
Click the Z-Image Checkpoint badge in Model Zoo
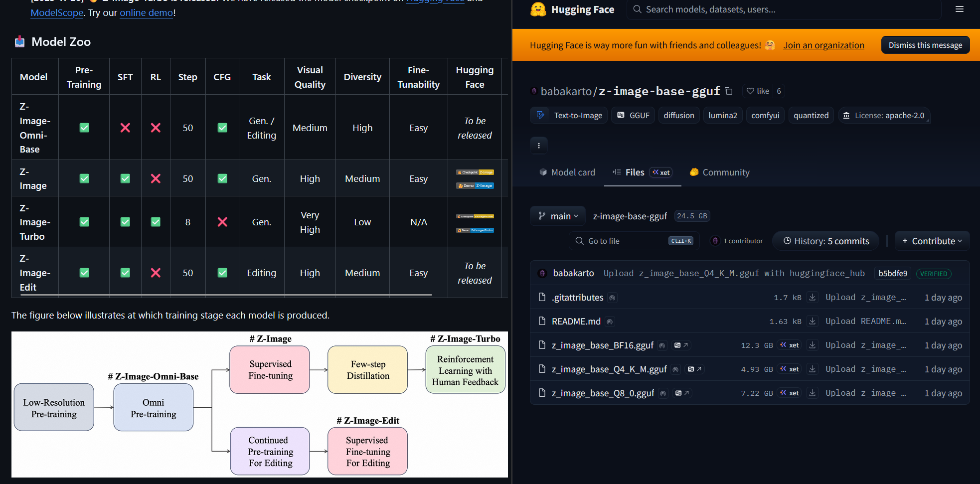(x=475, y=172)
